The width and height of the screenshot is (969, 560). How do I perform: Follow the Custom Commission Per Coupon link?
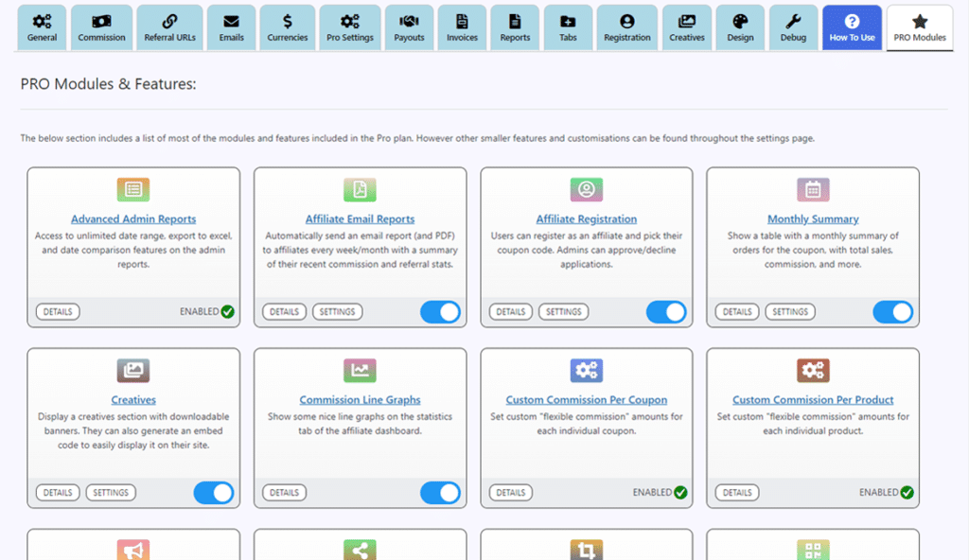click(x=587, y=400)
